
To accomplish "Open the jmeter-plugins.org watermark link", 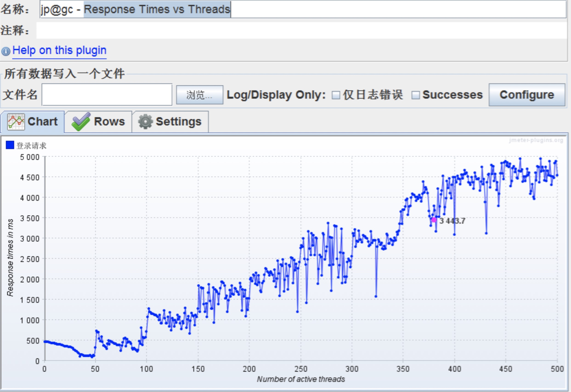I will pos(536,140).
